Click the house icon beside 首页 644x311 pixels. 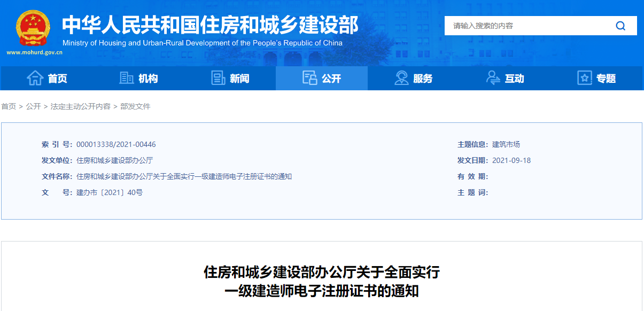(x=35, y=78)
